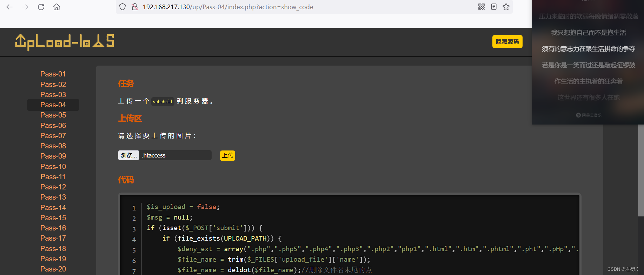Bookmark this page with the star
The image size is (644, 275).
click(x=506, y=7)
